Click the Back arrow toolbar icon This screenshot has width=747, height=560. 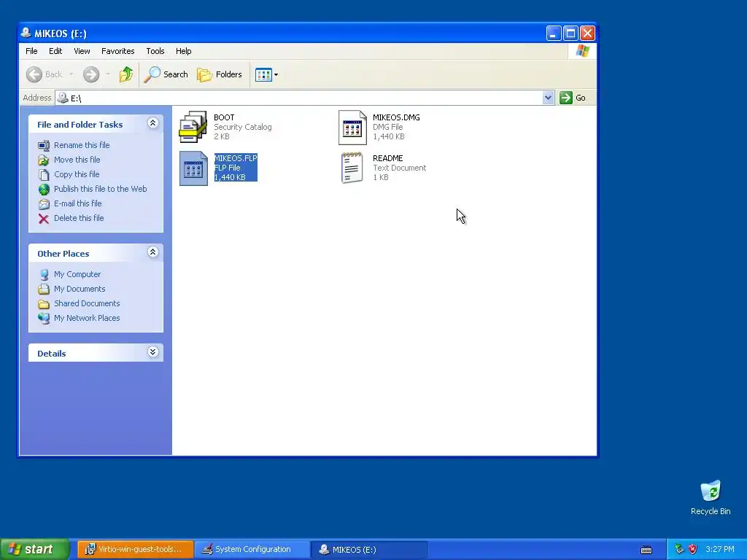(x=34, y=74)
